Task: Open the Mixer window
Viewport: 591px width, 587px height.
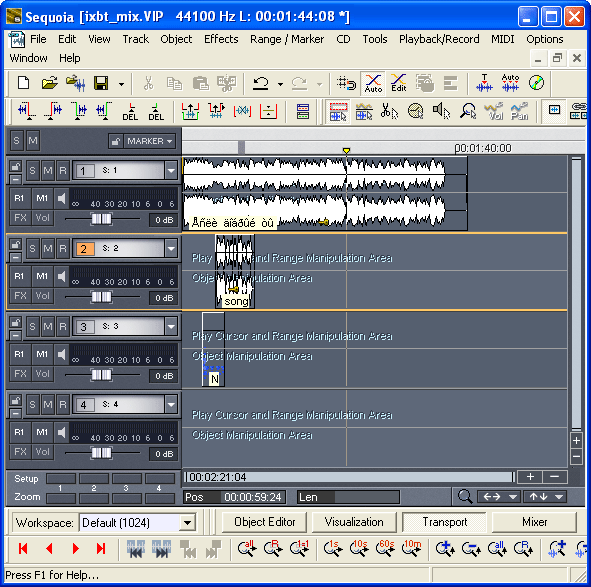Action: click(x=534, y=522)
